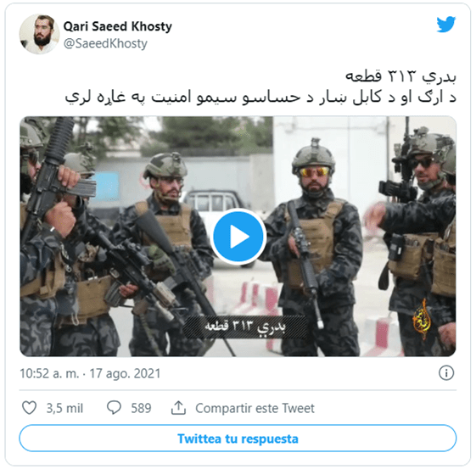
Task: Click the gold calligraphy watermark on video
Action: tap(422, 319)
